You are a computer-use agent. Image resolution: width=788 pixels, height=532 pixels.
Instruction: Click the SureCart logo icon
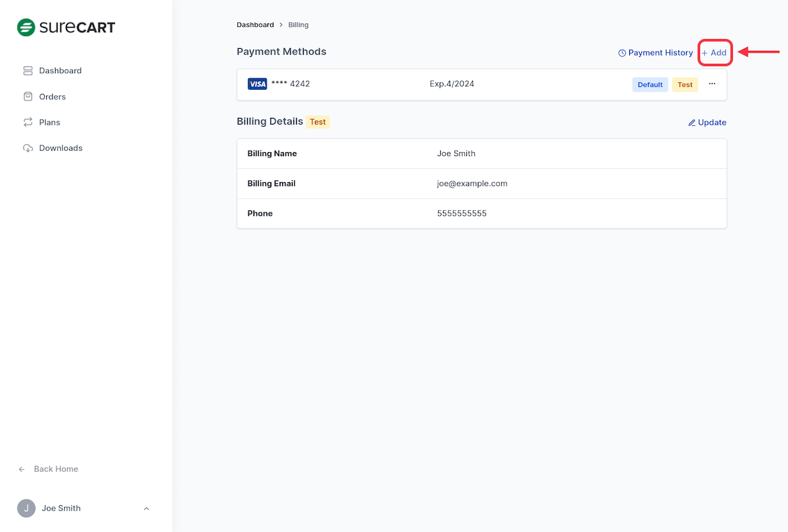tap(26, 27)
